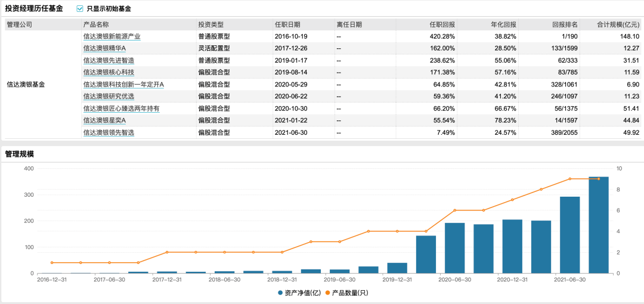Image resolution: width=644 pixels, height=304 pixels.
Task: Open the 信达澳银研究优选 fund link
Action: coord(109,97)
